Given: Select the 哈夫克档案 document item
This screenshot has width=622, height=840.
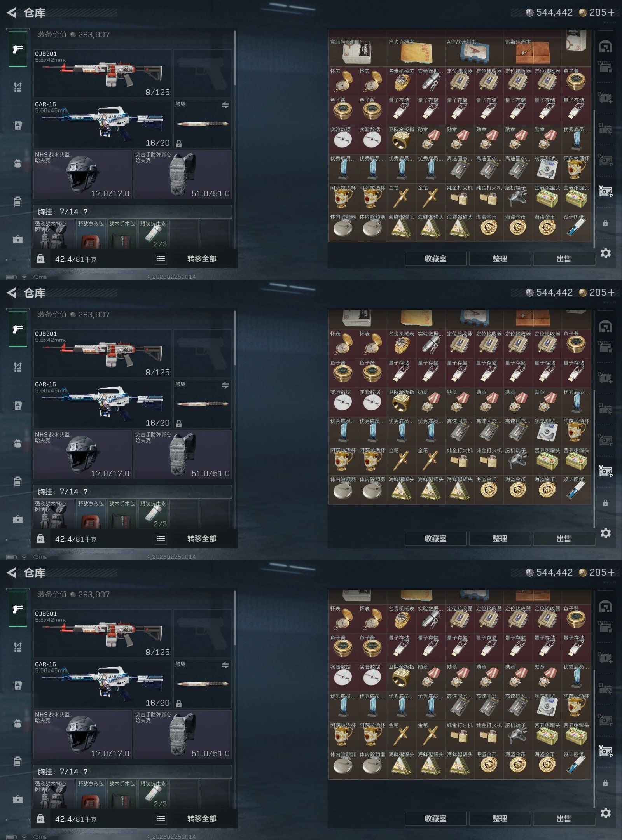Looking at the screenshot, I should click(x=416, y=52).
